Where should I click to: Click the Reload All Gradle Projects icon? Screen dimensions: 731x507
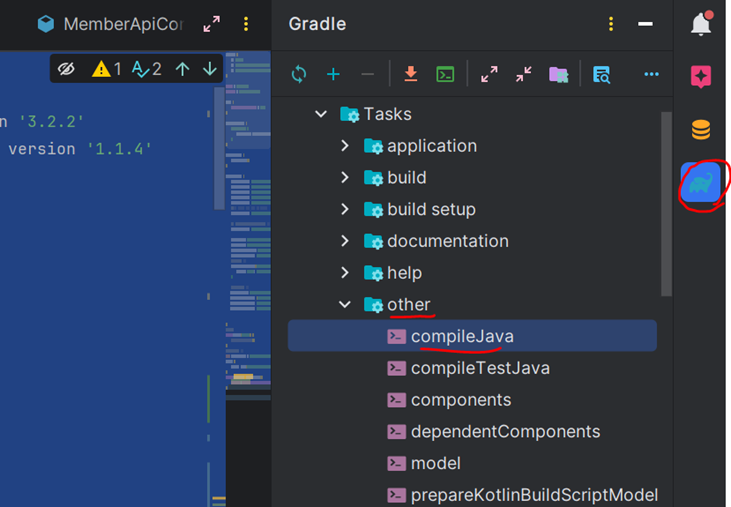coord(299,74)
